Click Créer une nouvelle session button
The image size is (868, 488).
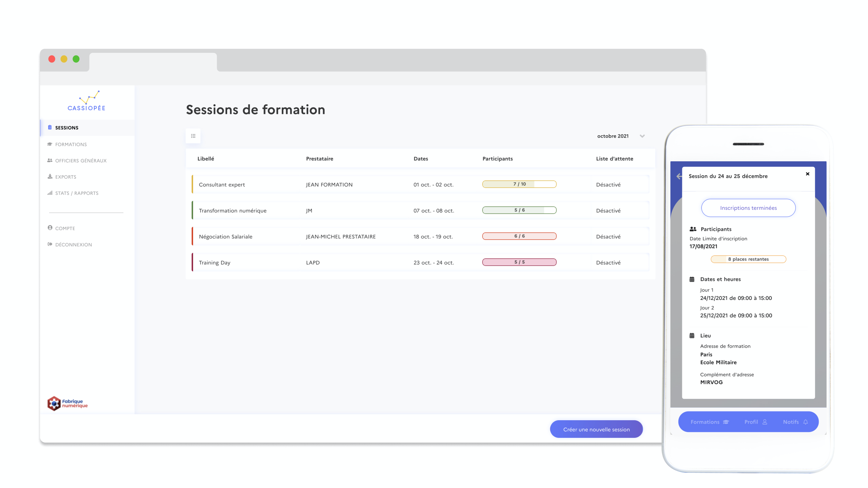(596, 429)
